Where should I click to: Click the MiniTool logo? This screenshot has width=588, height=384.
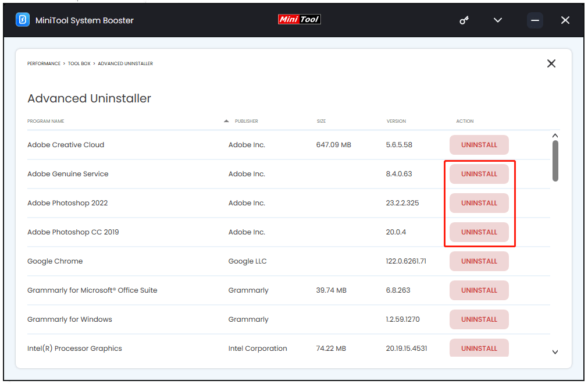[300, 19]
